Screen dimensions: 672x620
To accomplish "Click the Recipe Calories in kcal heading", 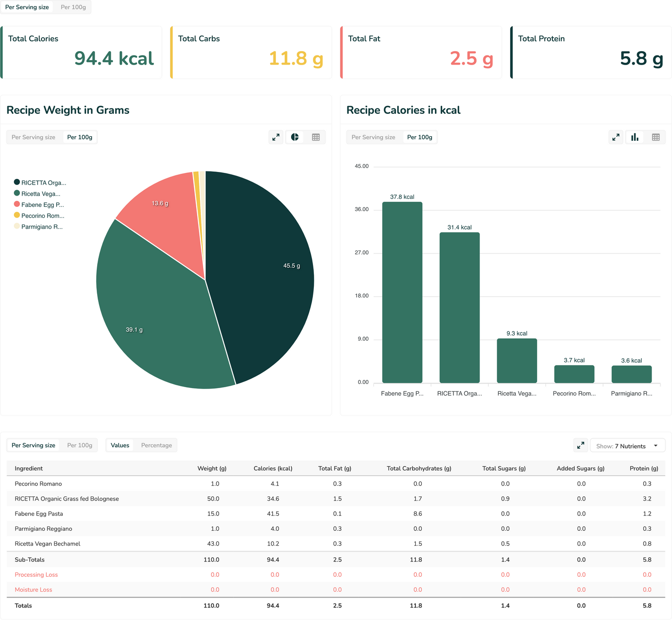I will click(404, 110).
